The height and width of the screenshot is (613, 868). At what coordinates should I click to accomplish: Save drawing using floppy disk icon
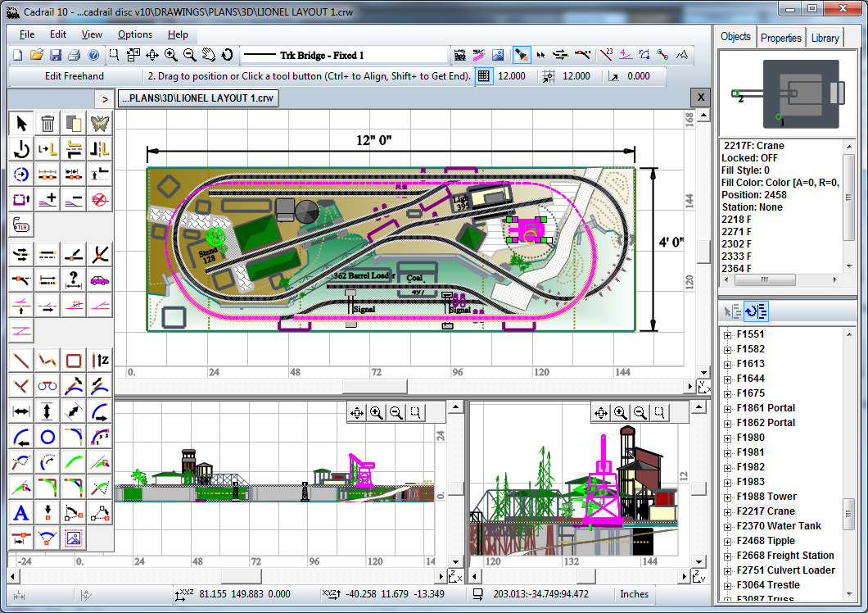pos(56,55)
